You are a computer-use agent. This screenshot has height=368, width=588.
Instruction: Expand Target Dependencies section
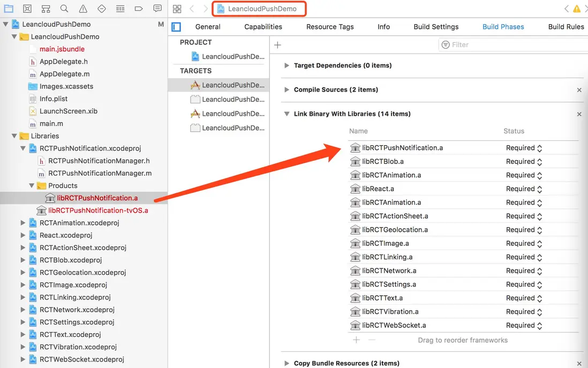click(287, 65)
